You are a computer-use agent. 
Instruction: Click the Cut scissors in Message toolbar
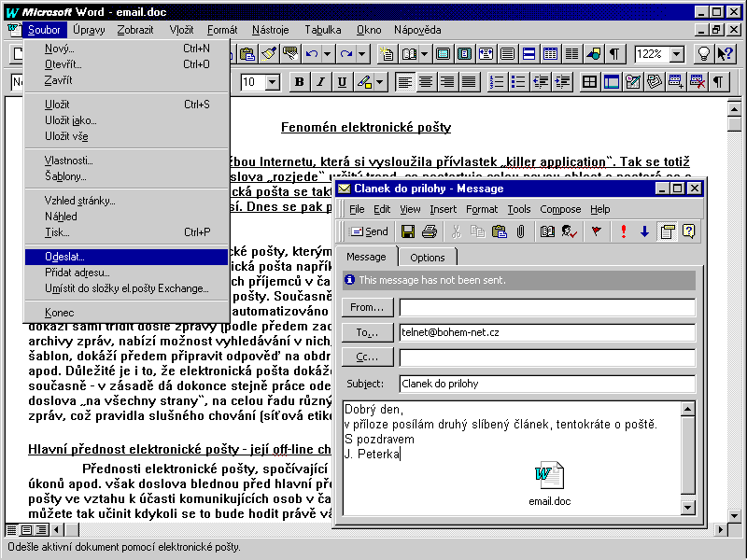[456, 231]
